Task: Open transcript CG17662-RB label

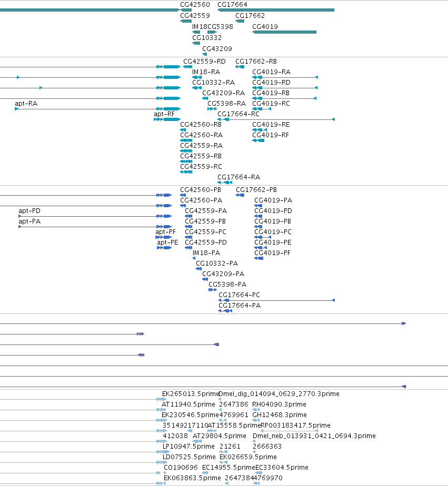Action: [256, 62]
